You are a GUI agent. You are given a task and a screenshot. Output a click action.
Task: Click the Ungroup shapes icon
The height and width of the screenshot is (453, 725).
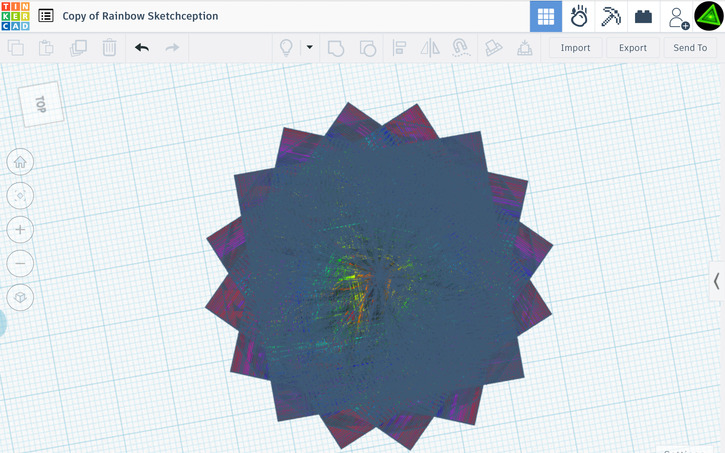click(368, 48)
